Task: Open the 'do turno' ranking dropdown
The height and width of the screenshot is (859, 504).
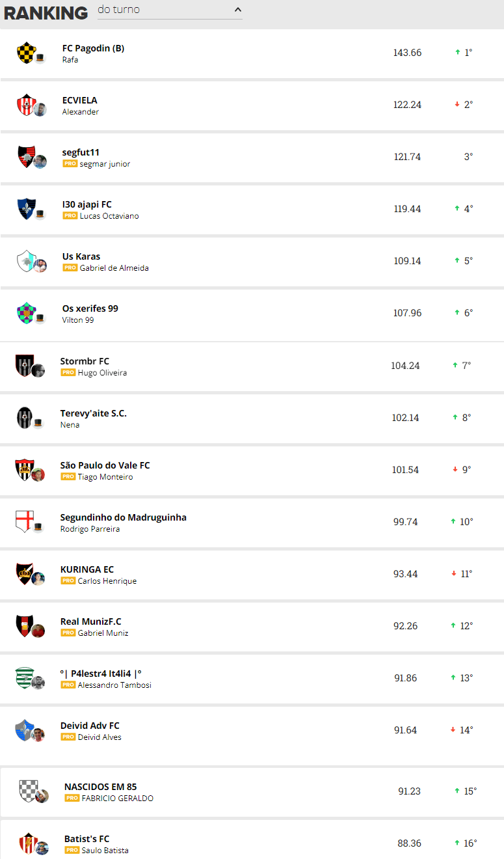Action: point(170,10)
